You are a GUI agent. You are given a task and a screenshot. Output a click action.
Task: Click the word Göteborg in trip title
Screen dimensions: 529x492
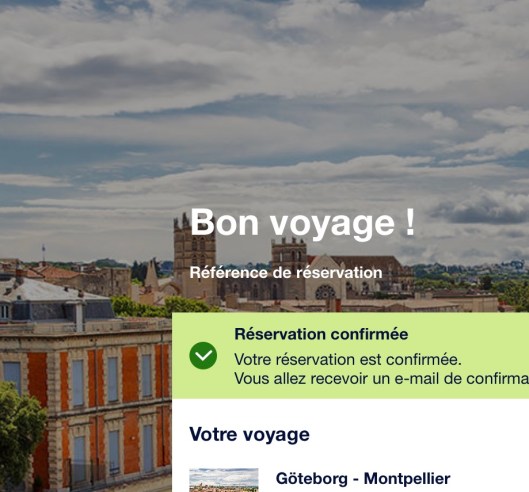[x=312, y=479]
